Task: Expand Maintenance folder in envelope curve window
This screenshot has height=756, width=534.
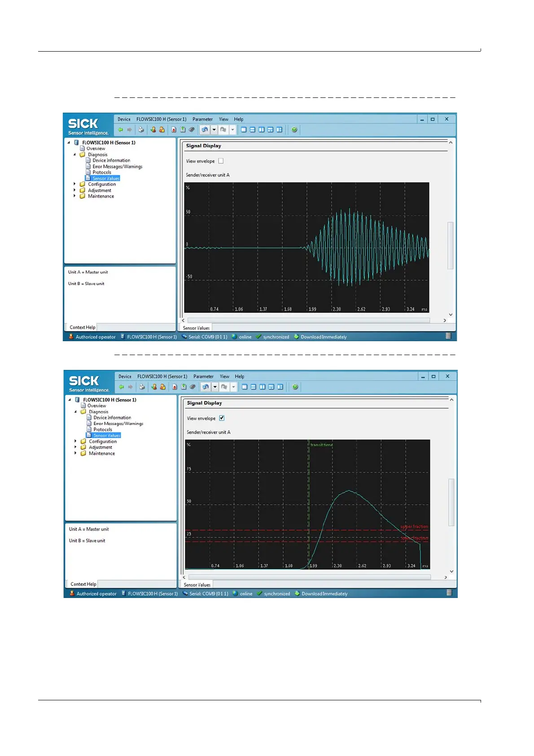Action: coord(76,453)
